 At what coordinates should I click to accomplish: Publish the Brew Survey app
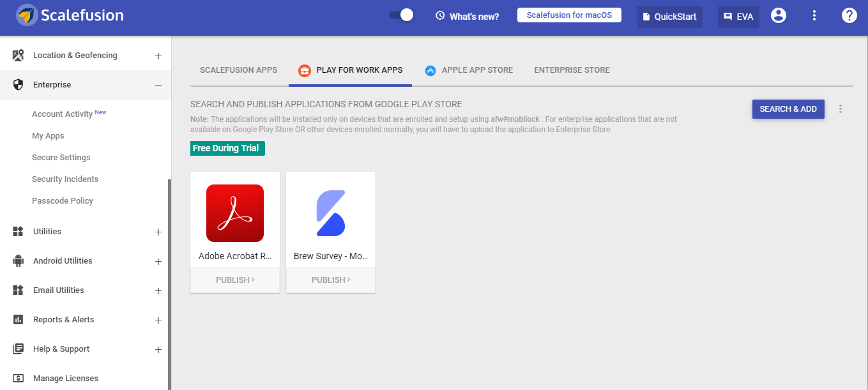tap(331, 280)
